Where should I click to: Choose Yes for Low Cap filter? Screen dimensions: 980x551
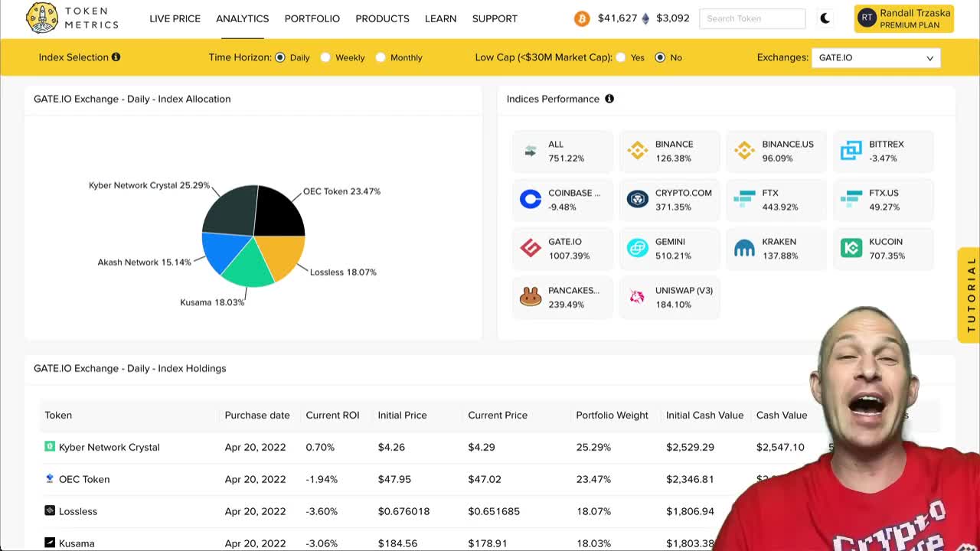click(621, 57)
